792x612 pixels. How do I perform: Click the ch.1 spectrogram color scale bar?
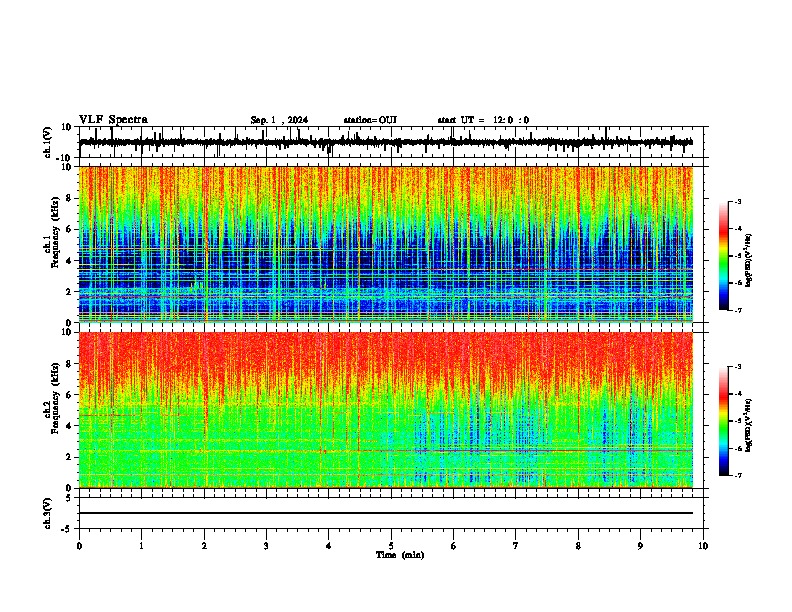click(724, 256)
